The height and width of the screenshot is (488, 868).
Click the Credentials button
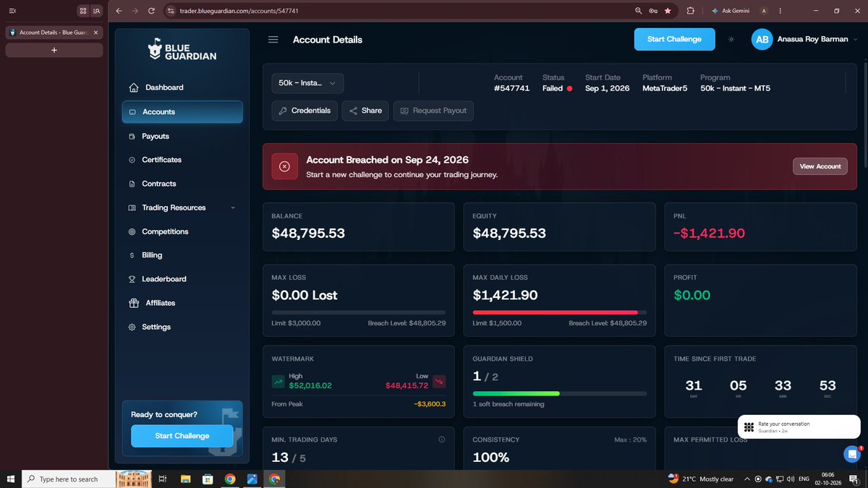[305, 111]
